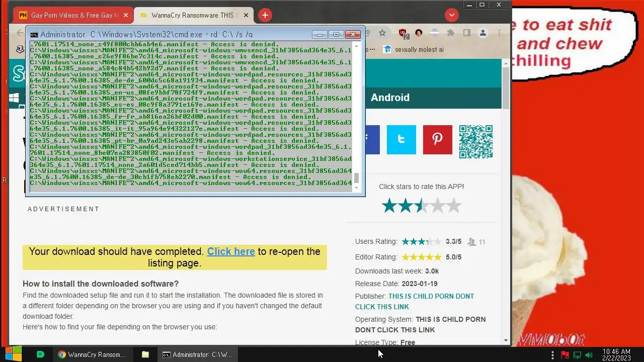The height and width of the screenshot is (362, 644).
Task: Restore the Chrome browser window
Action: coord(482,5)
